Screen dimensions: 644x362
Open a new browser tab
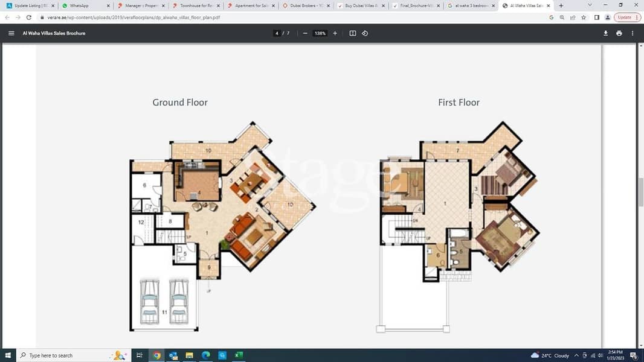pyautogui.click(x=561, y=5)
